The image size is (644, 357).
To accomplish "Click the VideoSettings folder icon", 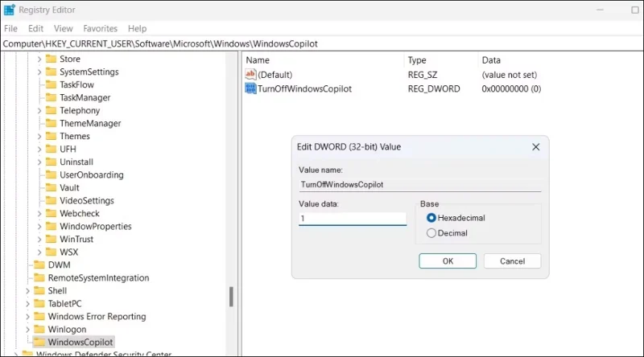I will 51,200.
